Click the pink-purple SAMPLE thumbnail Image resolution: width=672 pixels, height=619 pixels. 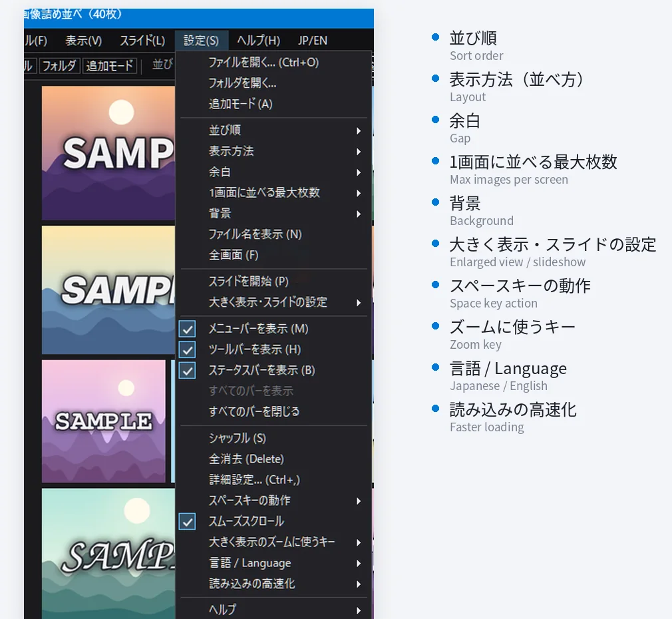(104, 421)
